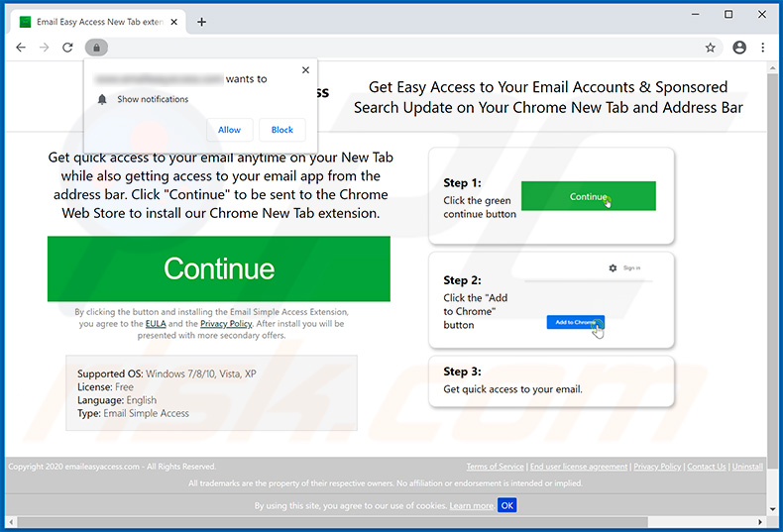Allow notifications in the permission popup
This screenshot has height=532, width=783.
[x=229, y=130]
